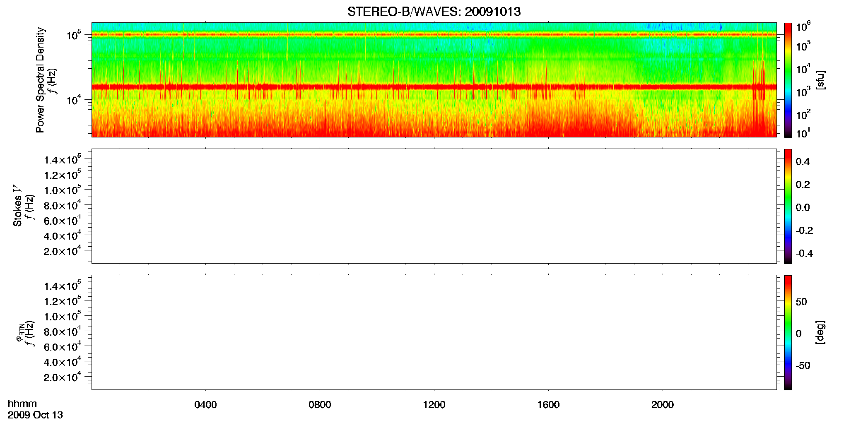Screen dimensions: 868x447
Task: Click the Stokes V color bar
Action: click(x=788, y=206)
